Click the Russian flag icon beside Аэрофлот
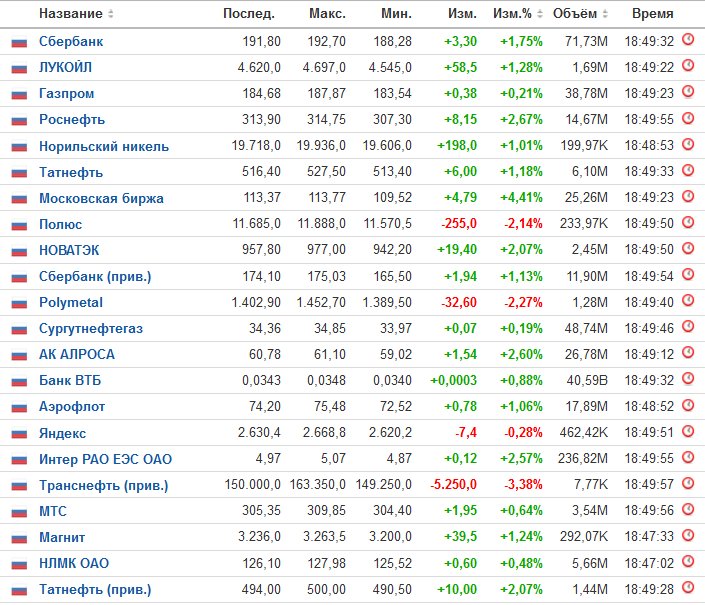705x605 pixels. (19, 408)
